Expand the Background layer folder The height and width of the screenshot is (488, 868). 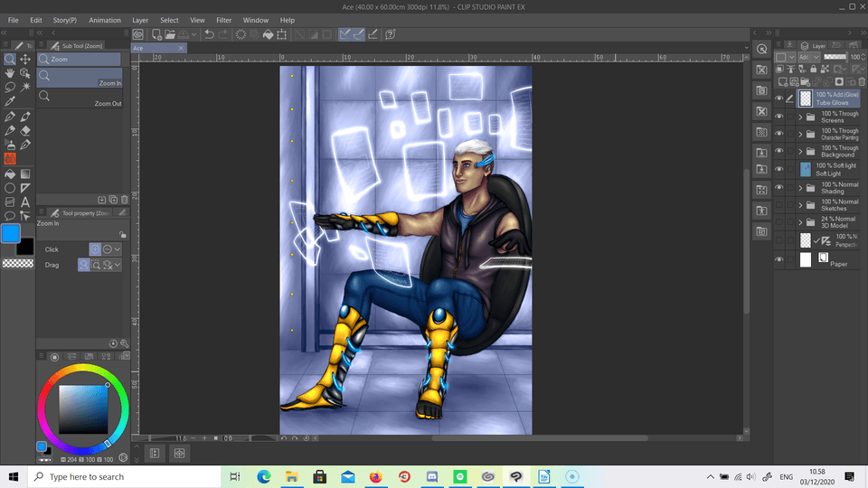coord(800,152)
